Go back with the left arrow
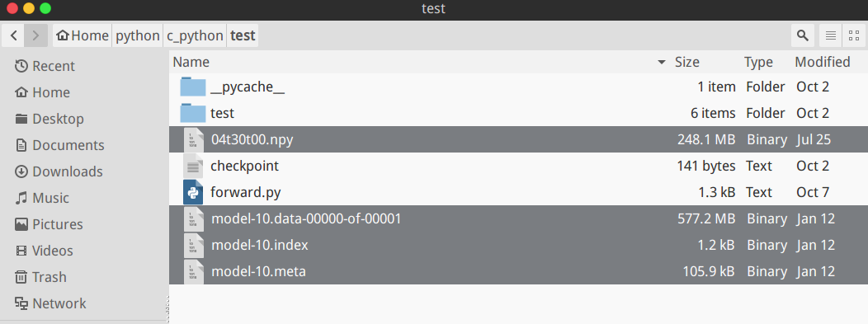The height and width of the screenshot is (324, 868). click(x=14, y=36)
